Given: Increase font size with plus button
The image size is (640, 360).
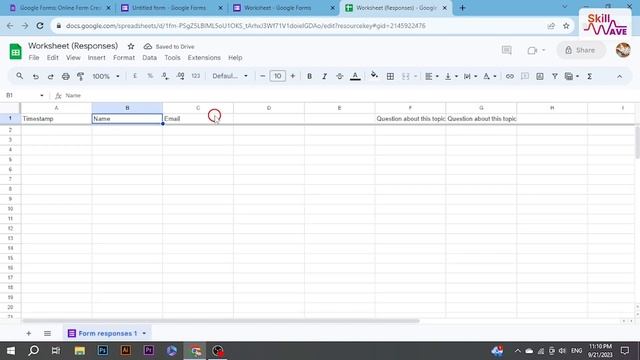Looking at the screenshot, I should click(293, 76).
